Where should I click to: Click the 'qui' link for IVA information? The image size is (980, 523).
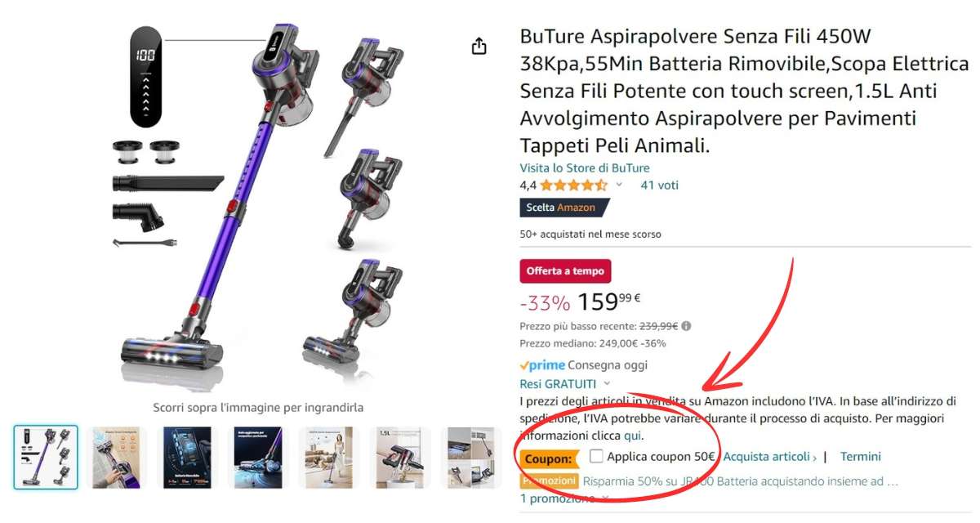632,436
